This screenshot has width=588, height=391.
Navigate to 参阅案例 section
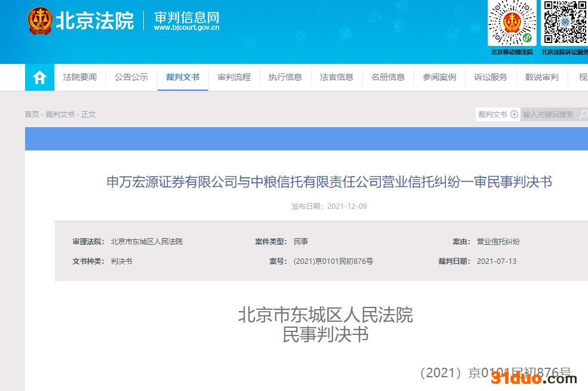(439, 78)
